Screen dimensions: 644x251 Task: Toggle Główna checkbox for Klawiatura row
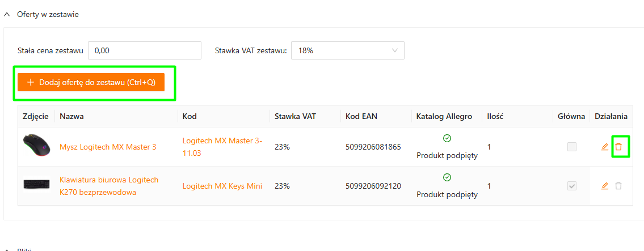[572, 186]
